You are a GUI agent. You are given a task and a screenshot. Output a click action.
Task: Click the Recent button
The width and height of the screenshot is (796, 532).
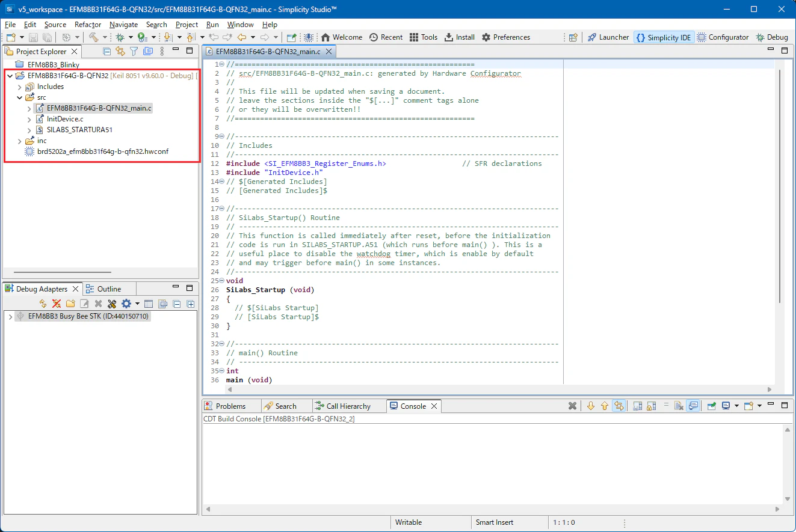386,37
